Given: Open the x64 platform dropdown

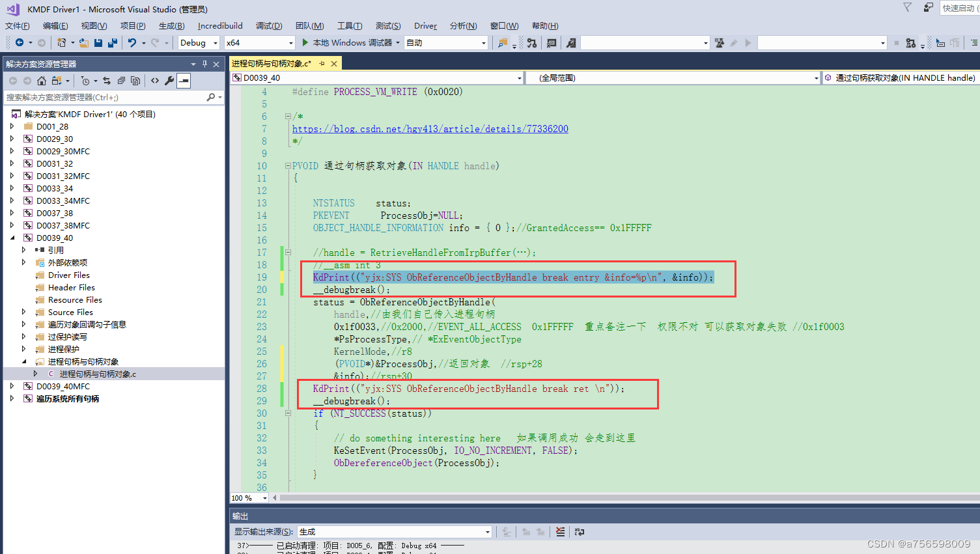Looking at the screenshot, I should coord(260,43).
